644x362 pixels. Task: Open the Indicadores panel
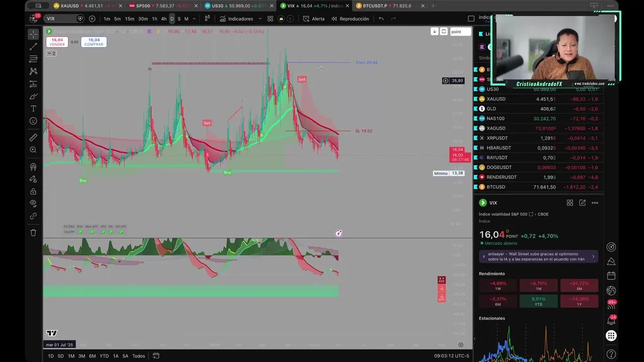click(x=236, y=19)
